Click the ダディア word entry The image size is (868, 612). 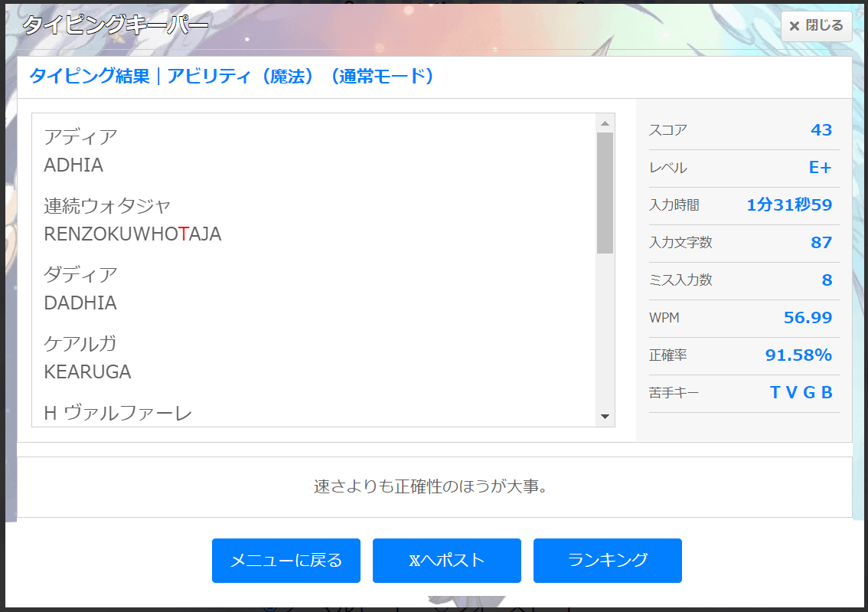click(81, 274)
